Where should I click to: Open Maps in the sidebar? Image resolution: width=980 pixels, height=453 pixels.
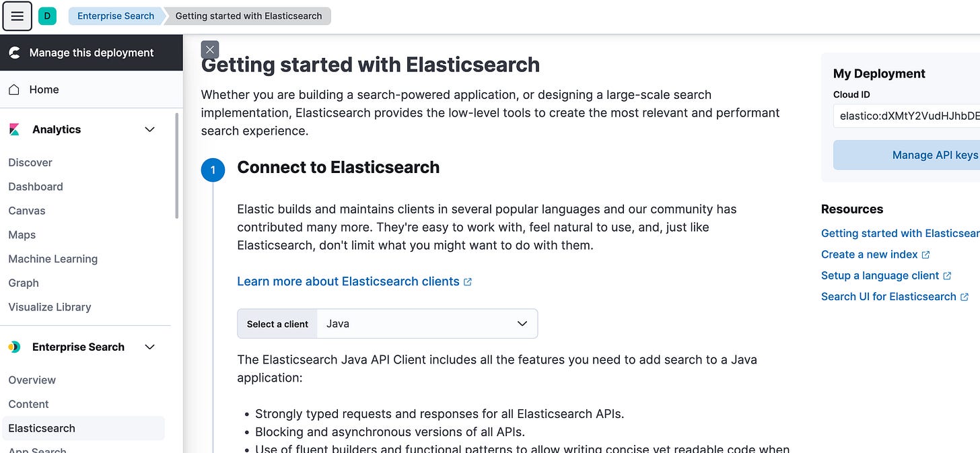(x=22, y=235)
